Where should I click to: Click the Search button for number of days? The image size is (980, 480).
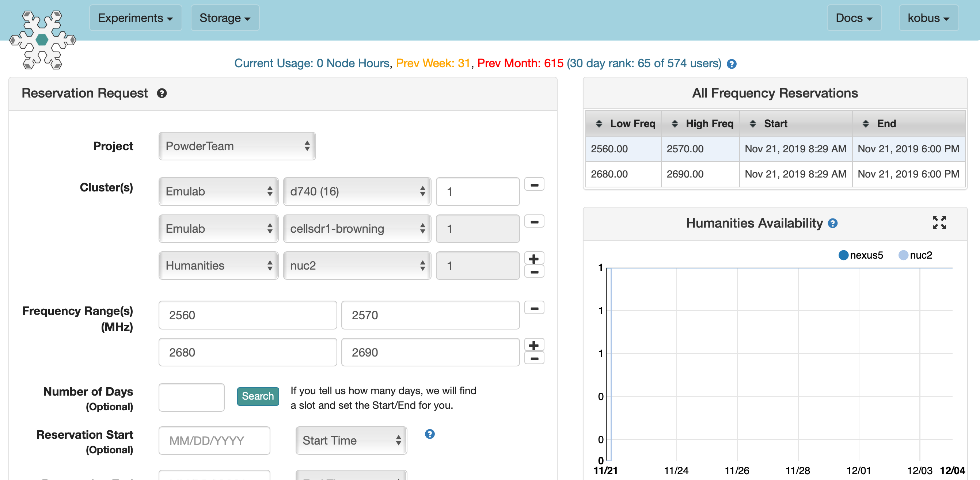[x=257, y=397]
